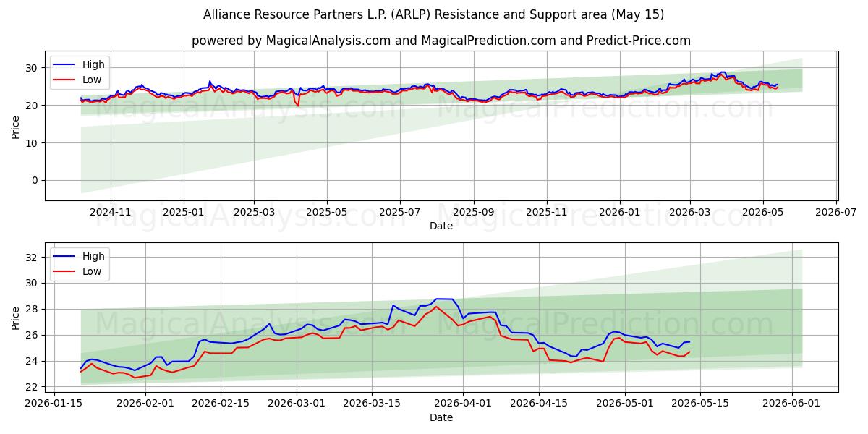The width and height of the screenshot is (868, 434).
Task: Click the 2026-05 date tick label
Action: tap(763, 212)
